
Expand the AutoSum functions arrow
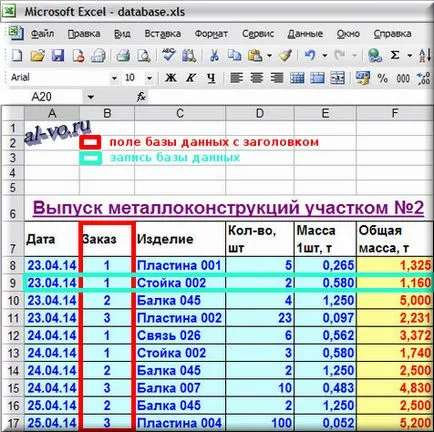point(410,56)
